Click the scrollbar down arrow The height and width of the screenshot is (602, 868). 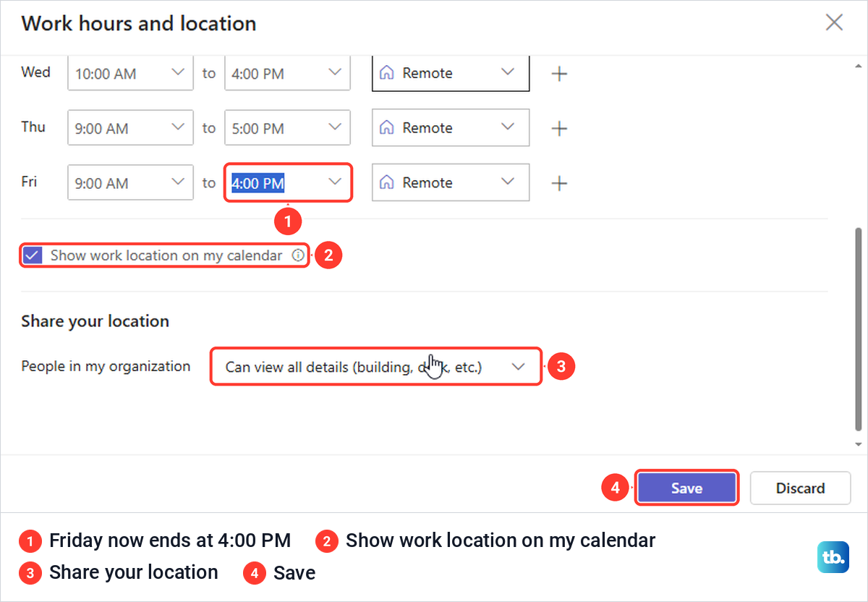point(858,445)
